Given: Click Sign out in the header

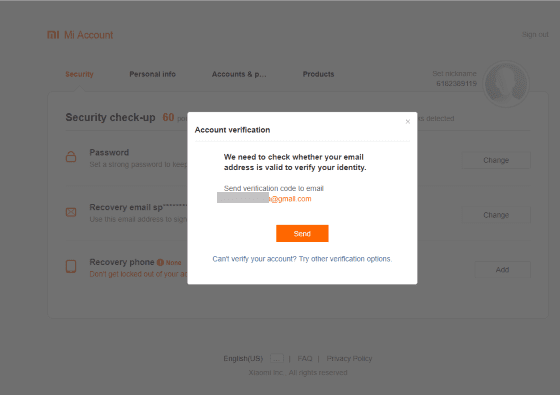Looking at the screenshot, I should [535, 34].
